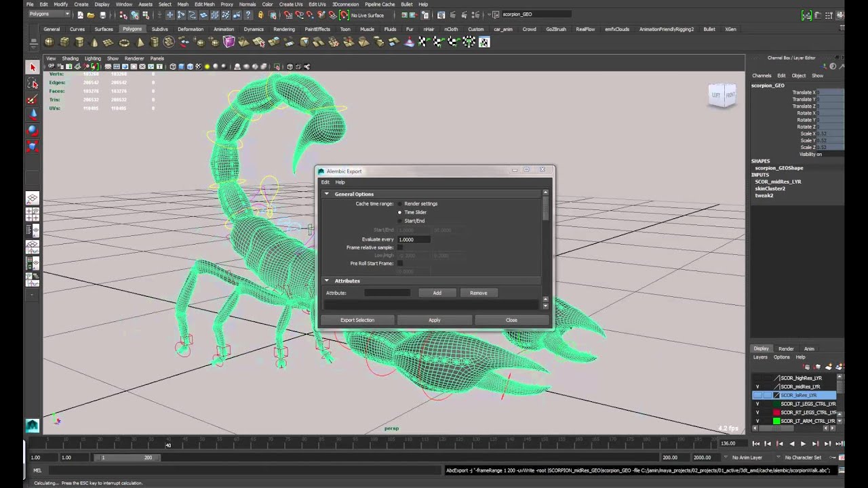The image size is (868, 488).
Task: Click the view cube in viewport
Action: click(x=722, y=95)
